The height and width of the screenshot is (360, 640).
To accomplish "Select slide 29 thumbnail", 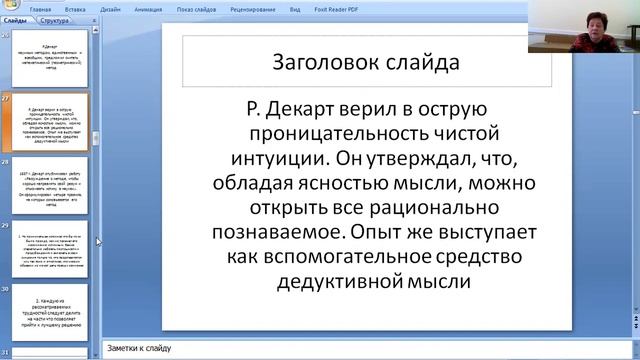I will click(x=50, y=249).
